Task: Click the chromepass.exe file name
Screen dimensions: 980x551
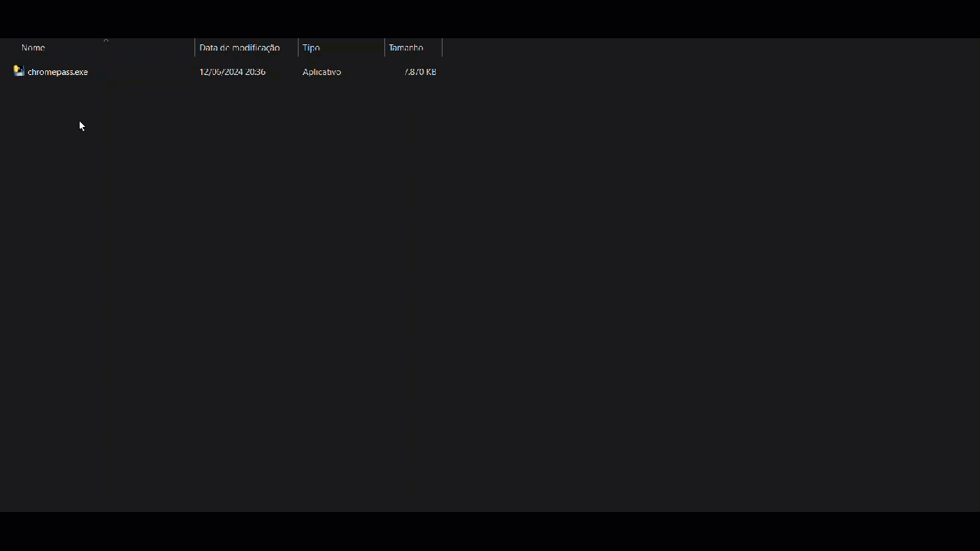Action: (x=57, y=72)
